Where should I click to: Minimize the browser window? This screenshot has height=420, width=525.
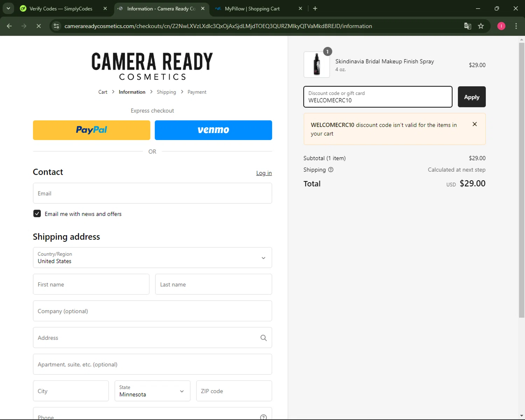478,8
